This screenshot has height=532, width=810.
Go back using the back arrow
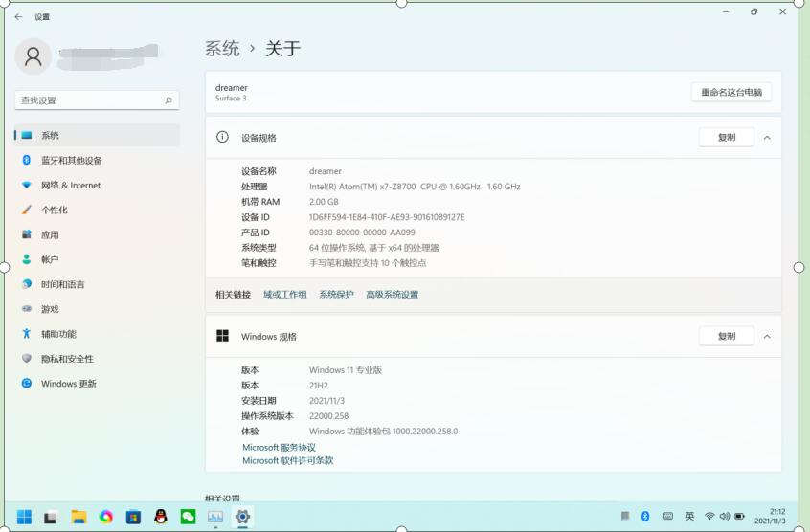(x=18, y=17)
